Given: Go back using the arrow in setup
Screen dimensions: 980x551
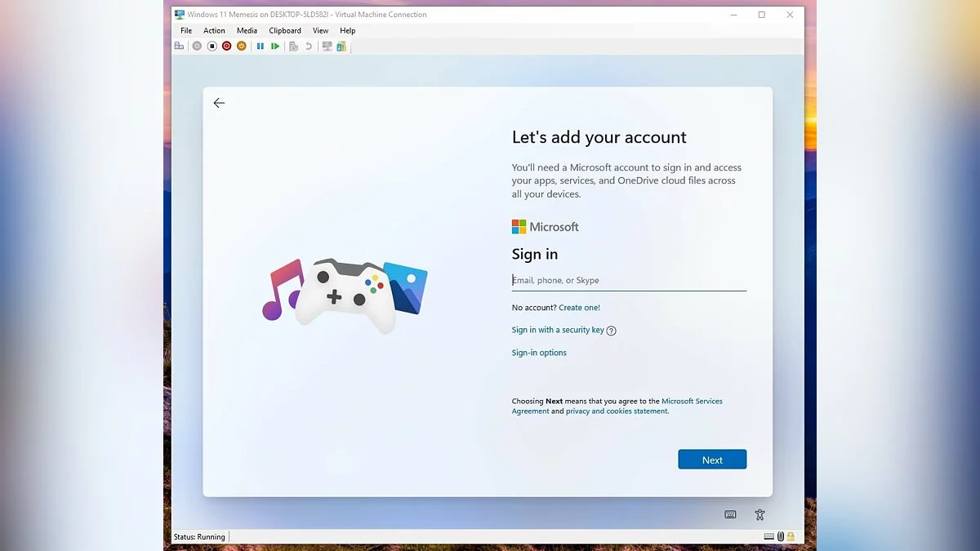Looking at the screenshot, I should pos(219,103).
